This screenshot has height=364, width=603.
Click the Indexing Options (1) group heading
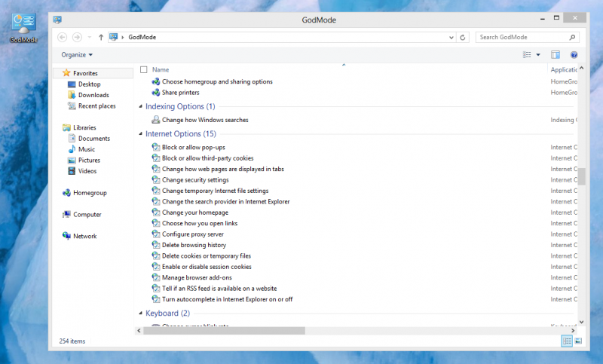(x=180, y=106)
